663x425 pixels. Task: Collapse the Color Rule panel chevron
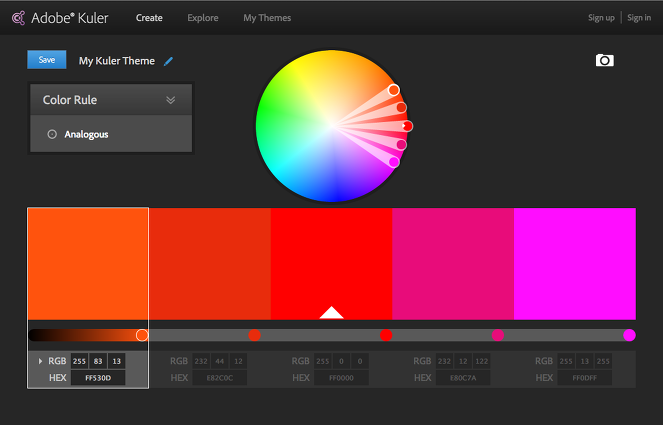point(170,100)
